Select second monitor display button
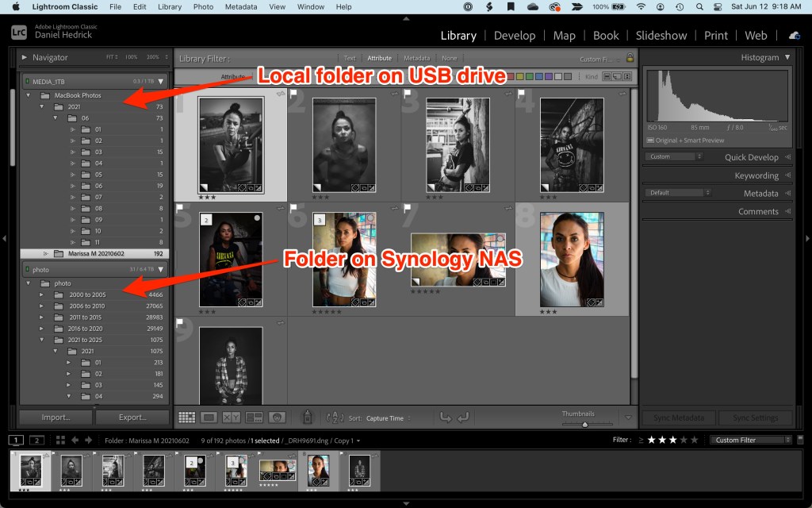The width and height of the screenshot is (812, 508). 36,440
